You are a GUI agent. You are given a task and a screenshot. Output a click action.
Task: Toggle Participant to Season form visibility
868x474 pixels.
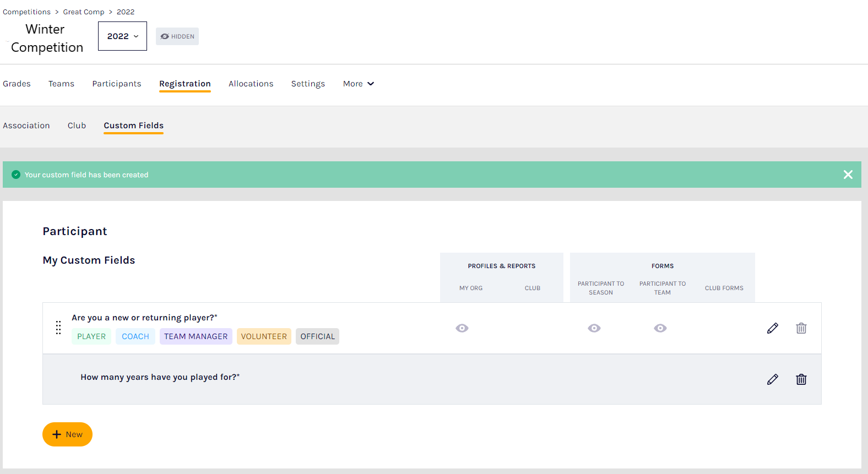(x=594, y=328)
